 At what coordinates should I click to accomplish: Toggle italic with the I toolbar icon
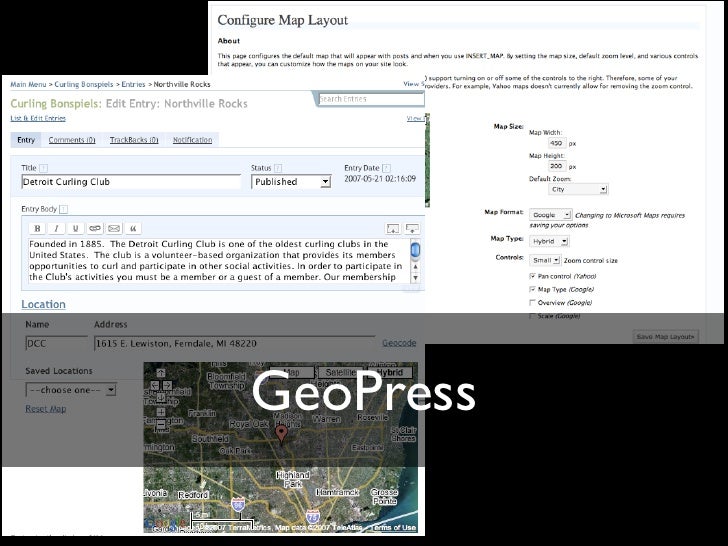(x=57, y=228)
